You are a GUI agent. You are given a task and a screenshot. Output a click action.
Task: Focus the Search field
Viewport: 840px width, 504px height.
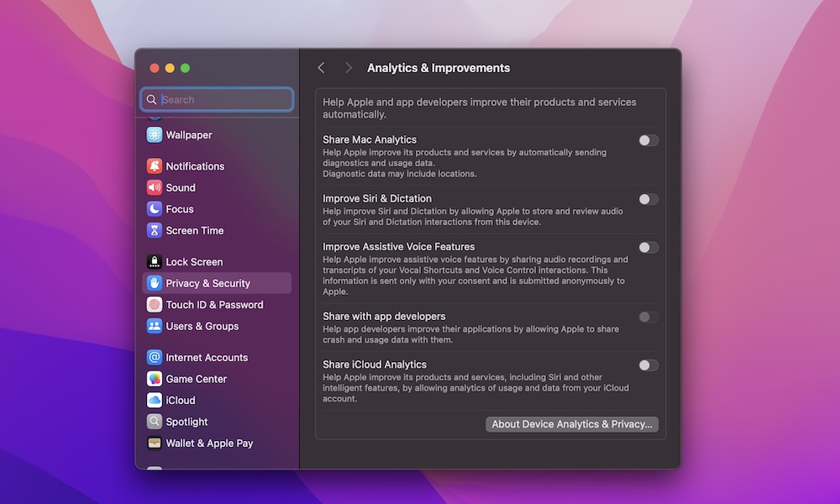pos(217,100)
